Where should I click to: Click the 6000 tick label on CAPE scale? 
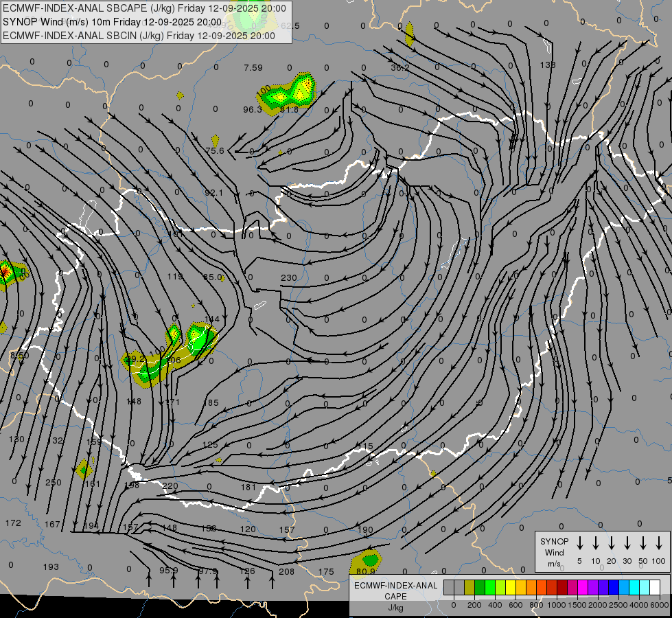[659, 605]
